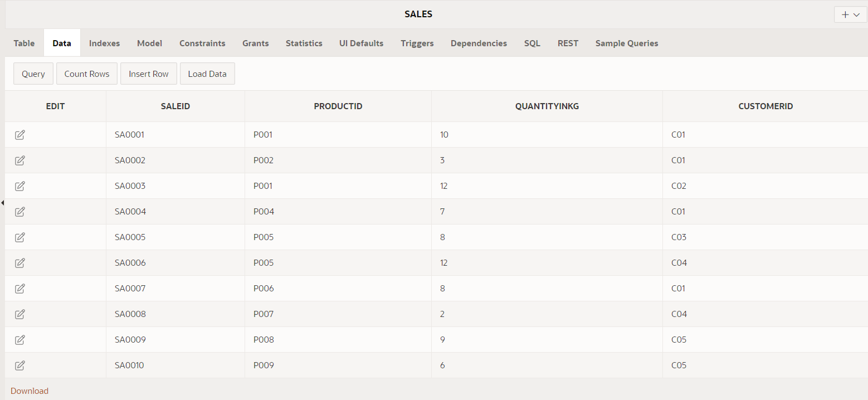Edit the SA0005 sales record
The height and width of the screenshot is (400, 868).
click(20, 237)
